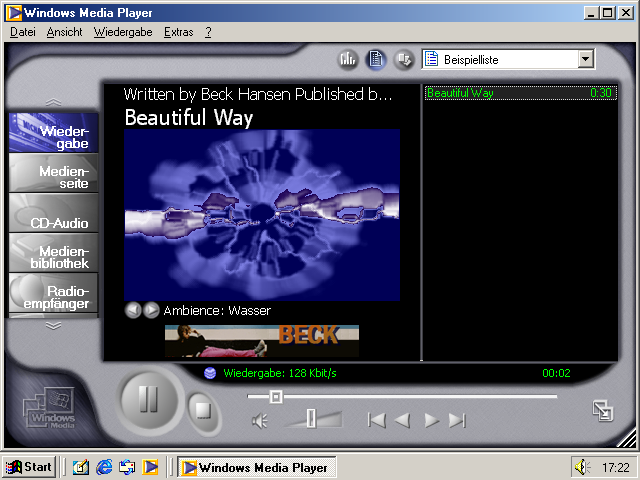This screenshot has height=480, width=640.
Task: Open the Radioempfänger section
Action: 53,293
